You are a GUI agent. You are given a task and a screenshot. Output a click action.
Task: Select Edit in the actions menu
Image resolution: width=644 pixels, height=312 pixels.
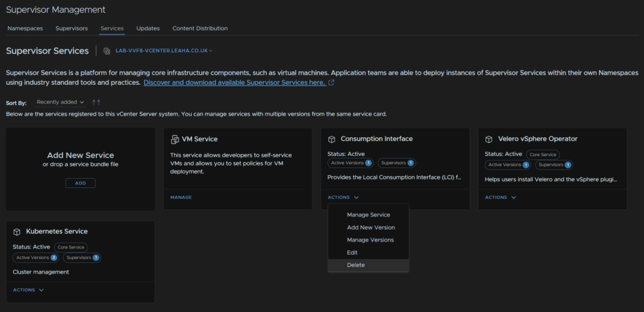coord(369,252)
